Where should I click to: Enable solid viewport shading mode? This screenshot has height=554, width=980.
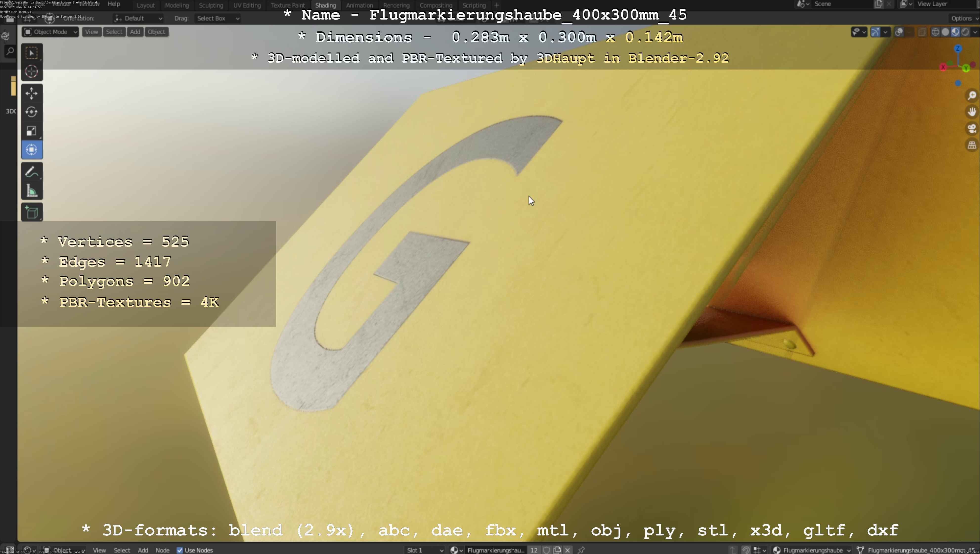(945, 32)
